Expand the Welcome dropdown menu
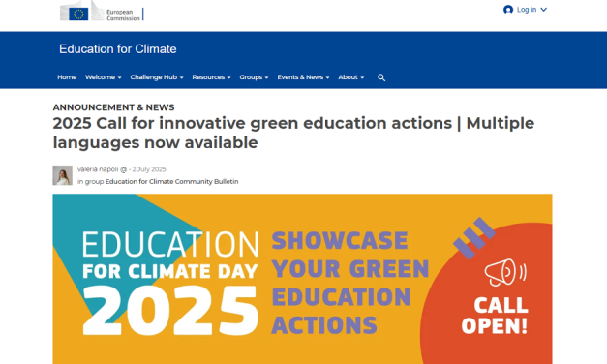 click(103, 77)
